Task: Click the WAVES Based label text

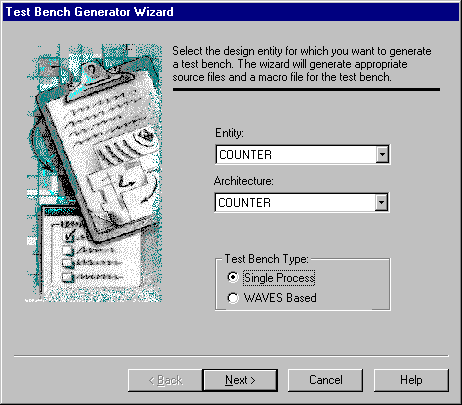Action: point(280,298)
